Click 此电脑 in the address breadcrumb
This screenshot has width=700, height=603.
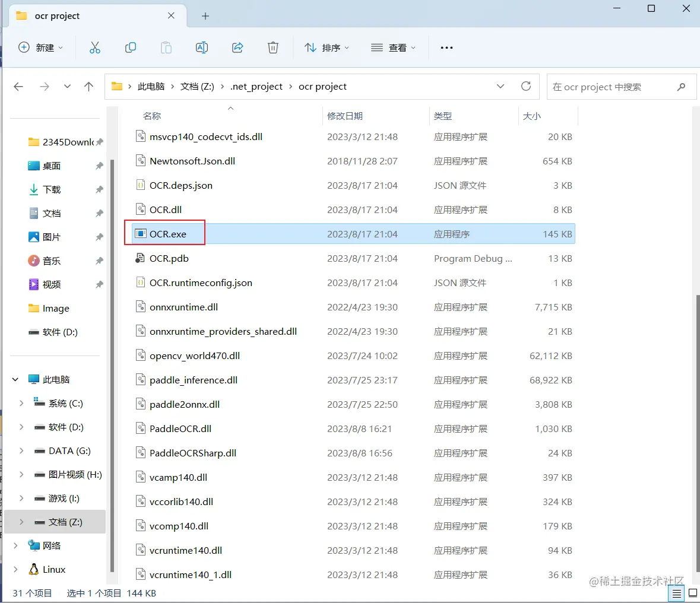[x=151, y=87]
